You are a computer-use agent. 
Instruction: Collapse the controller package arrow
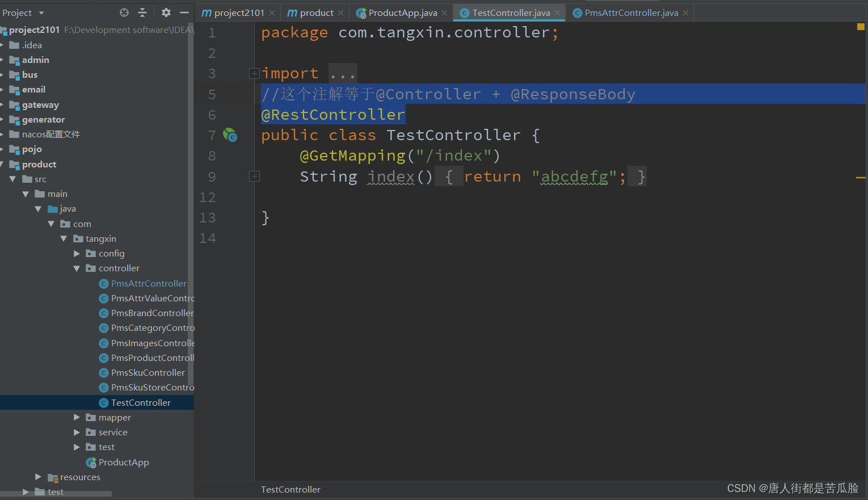coord(77,268)
